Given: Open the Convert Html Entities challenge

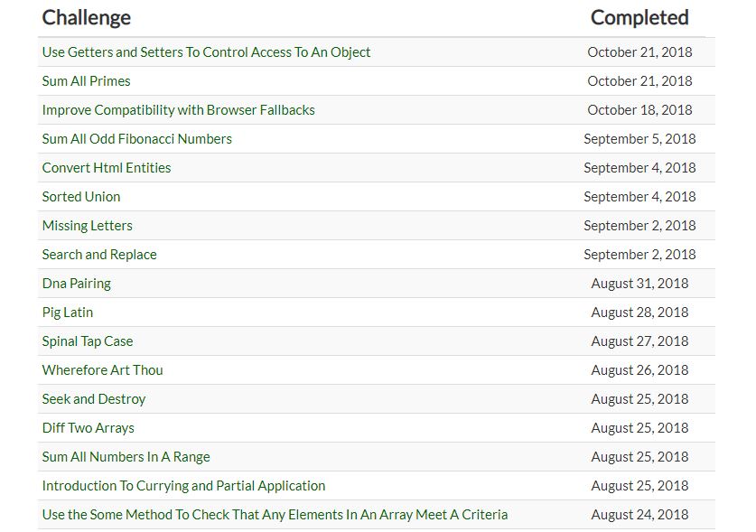Looking at the screenshot, I should [x=108, y=167].
